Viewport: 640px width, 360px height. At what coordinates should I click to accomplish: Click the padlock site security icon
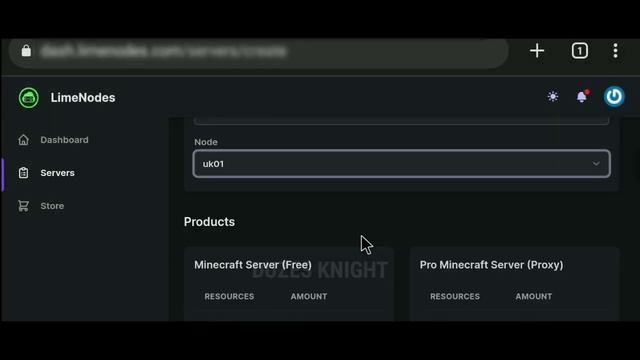tap(26, 51)
